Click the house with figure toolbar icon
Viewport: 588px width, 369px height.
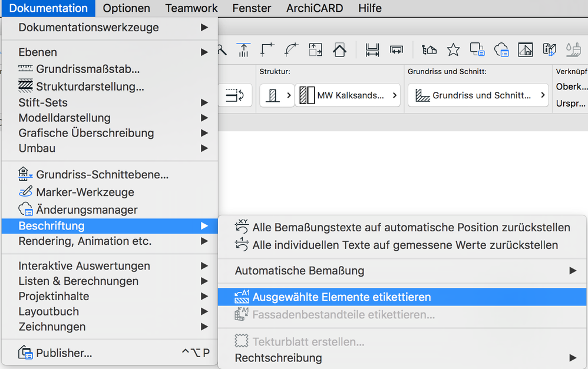tap(430, 50)
